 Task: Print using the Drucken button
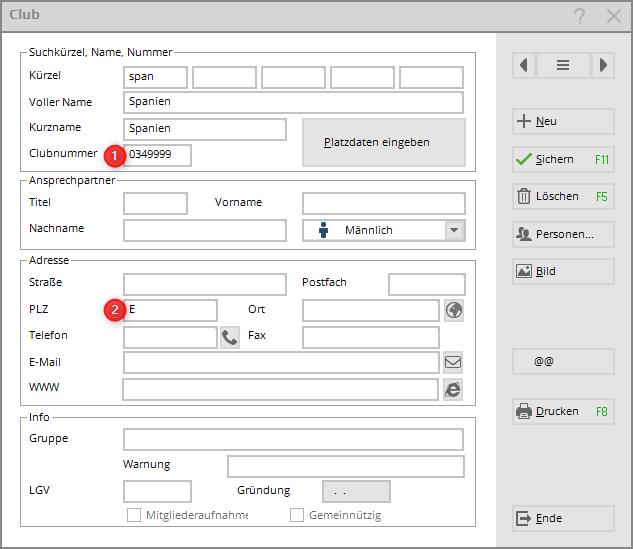coord(563,411)
